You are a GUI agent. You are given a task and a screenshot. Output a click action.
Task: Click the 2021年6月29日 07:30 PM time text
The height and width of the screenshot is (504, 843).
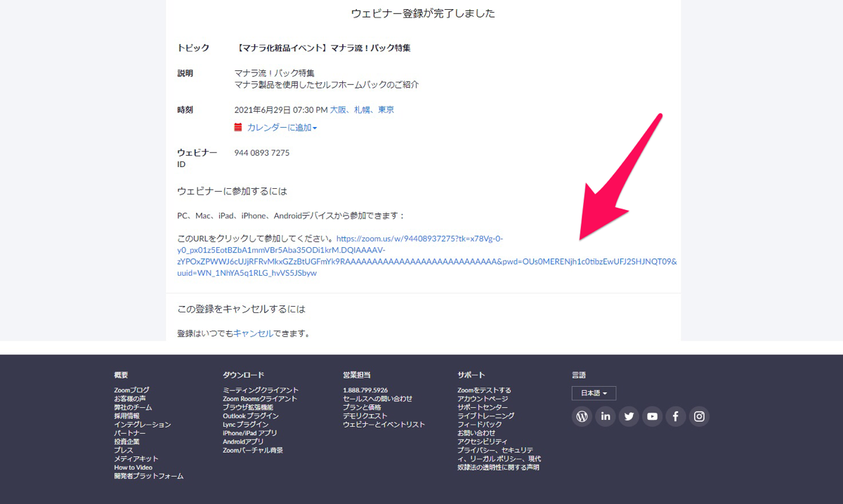[x=281, y=110]
